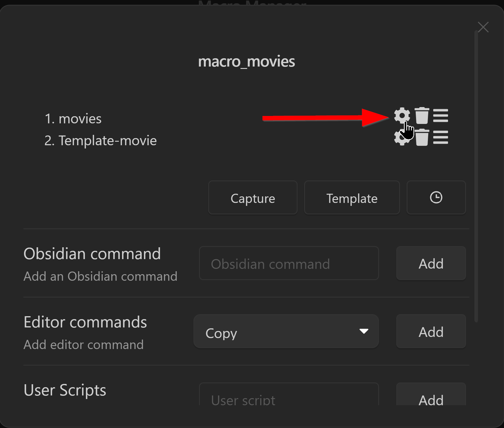Viewport: 504px width, 428px height.
Task: Click the dropdown arrow beside Copy
Action: tap(364, 331)
